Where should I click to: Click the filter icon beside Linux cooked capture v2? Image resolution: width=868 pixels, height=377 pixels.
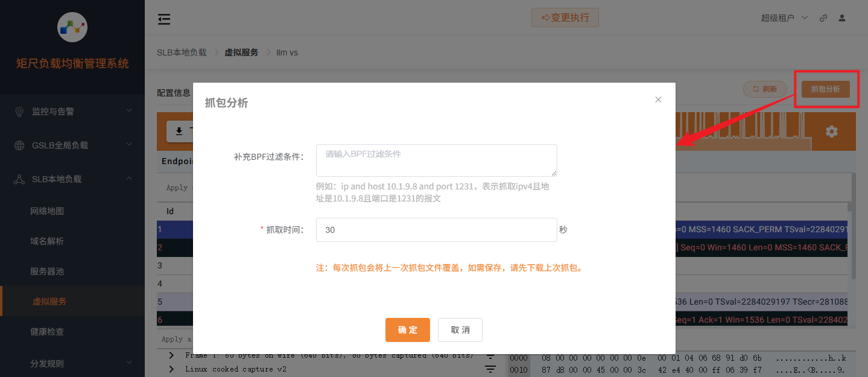[490, 369]
